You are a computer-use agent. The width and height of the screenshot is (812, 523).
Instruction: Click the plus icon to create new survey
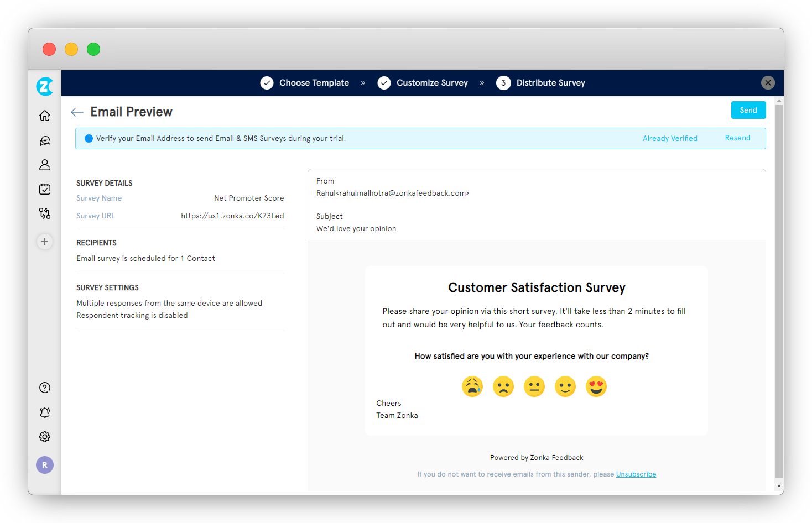(45, 242)
